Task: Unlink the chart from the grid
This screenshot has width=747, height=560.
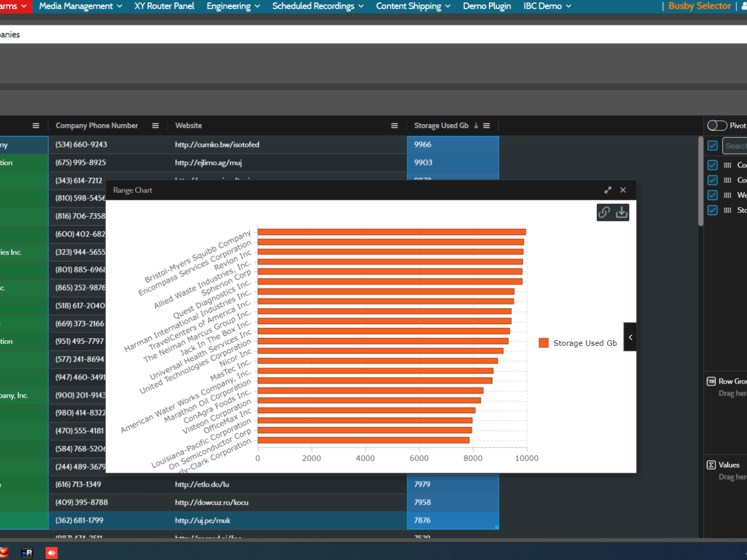Action: click(604, 212)
